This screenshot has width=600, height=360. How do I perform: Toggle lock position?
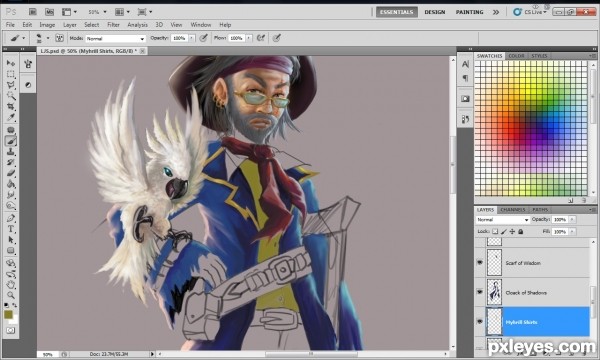click(512, 231)
